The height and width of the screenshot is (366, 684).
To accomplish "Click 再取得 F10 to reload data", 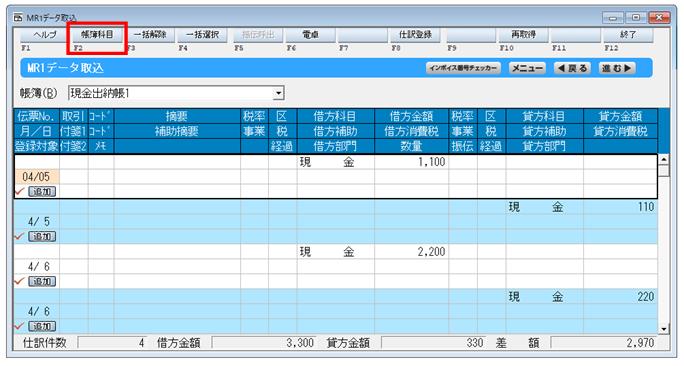I will (523, 35).
